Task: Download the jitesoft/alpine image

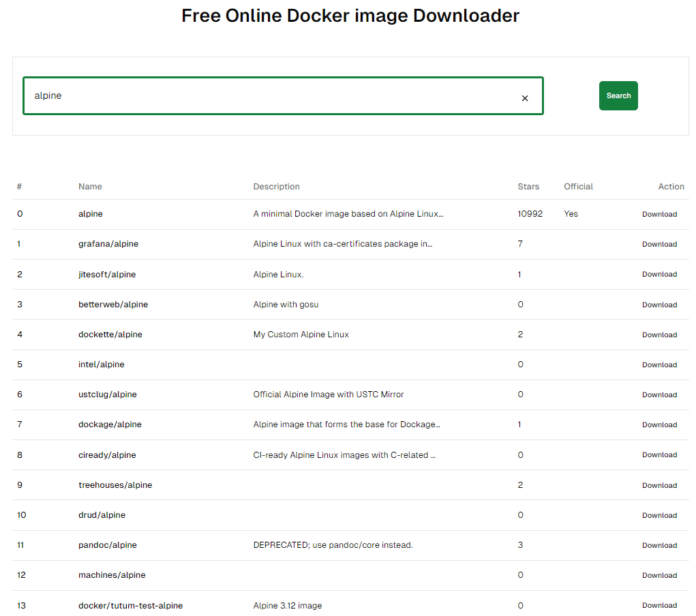Action: (659, 275)
